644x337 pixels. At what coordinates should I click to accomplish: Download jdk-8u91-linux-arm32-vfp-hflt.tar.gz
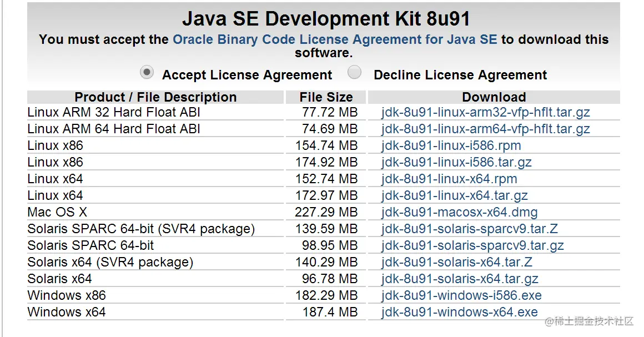(x=485, y=112)
